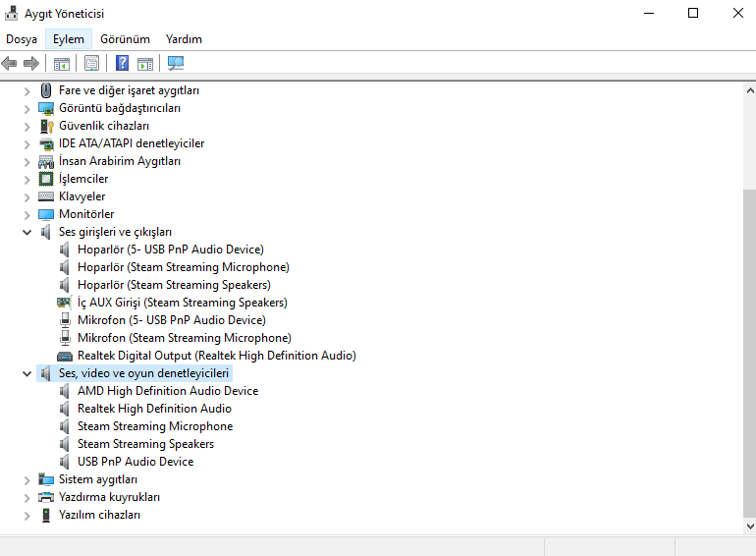Viewport: 756px width, 556px height.
Task: Select the speaker icon of Ses girişleri ve çıkışları
Action: pos(46,232)
